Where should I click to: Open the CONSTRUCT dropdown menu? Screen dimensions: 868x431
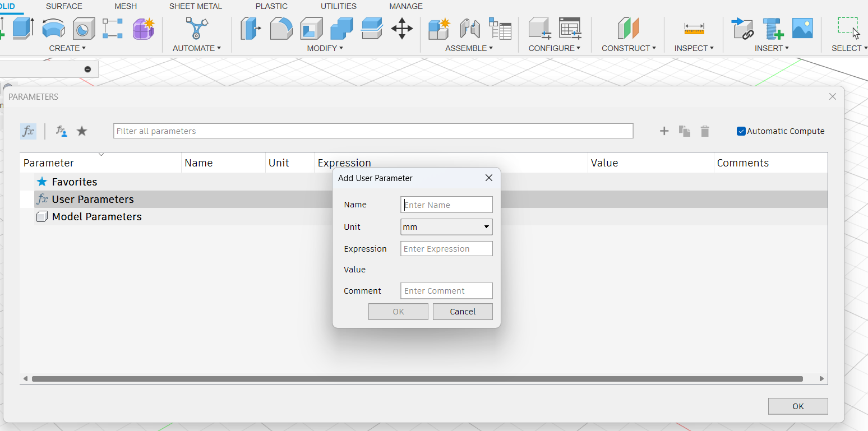629,48
